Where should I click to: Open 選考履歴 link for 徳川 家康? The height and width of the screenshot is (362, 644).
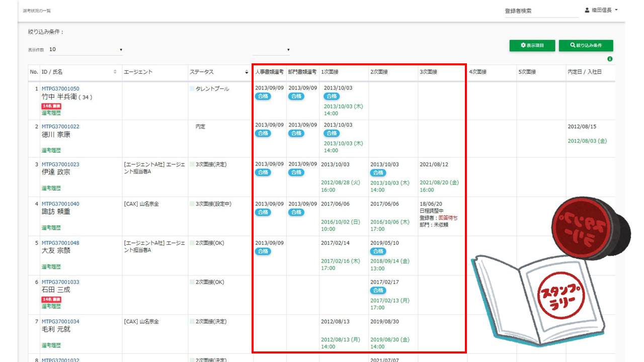click(51, 150)
